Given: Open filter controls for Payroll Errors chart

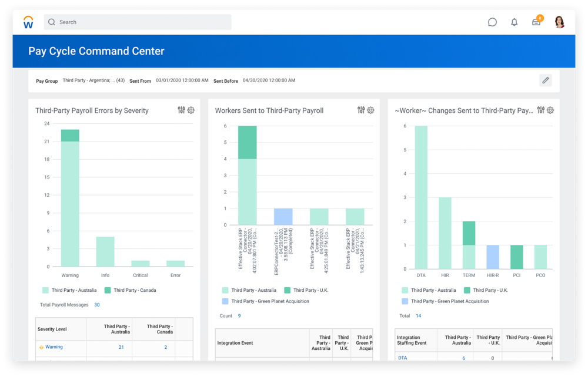Looking at the screenshot, I should coord(182,110).
